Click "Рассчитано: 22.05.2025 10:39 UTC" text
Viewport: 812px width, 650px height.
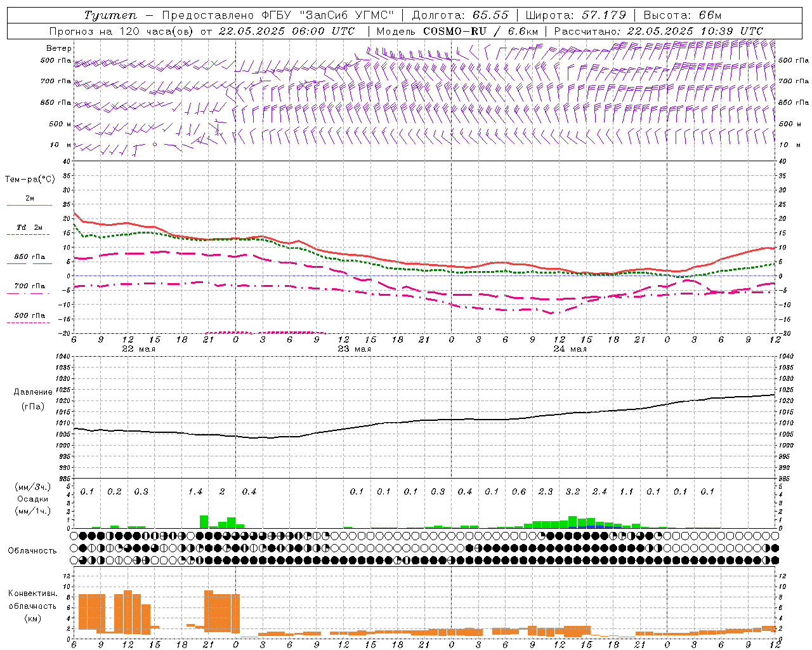[x=658, y=31]
